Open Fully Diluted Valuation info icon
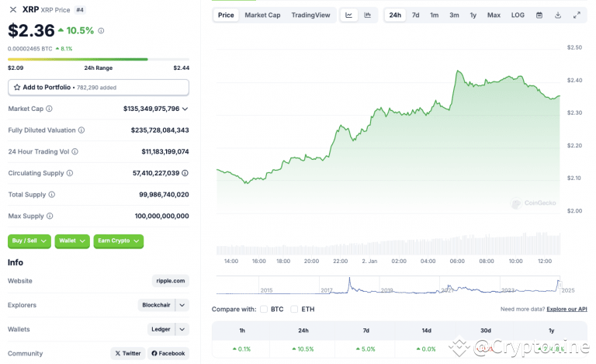 tap(81, 130)
